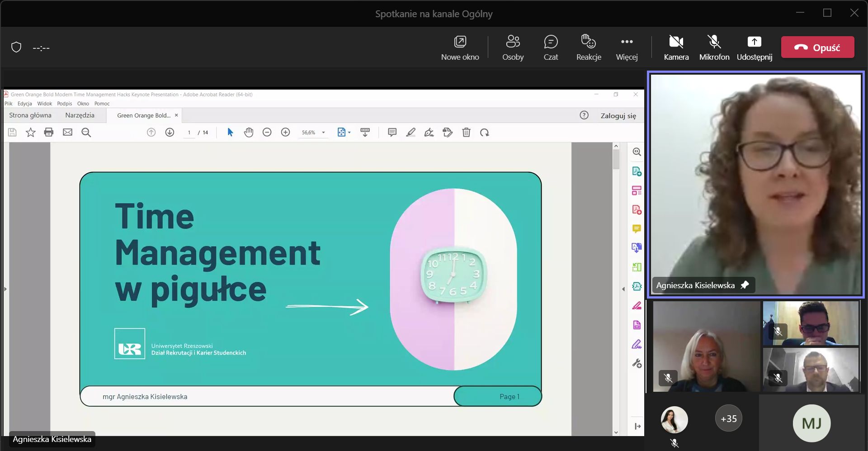The width and height of the screenshot is (868, 451).
Task: Click Zaloguj się sign-in link
Action: coord(618,116)
